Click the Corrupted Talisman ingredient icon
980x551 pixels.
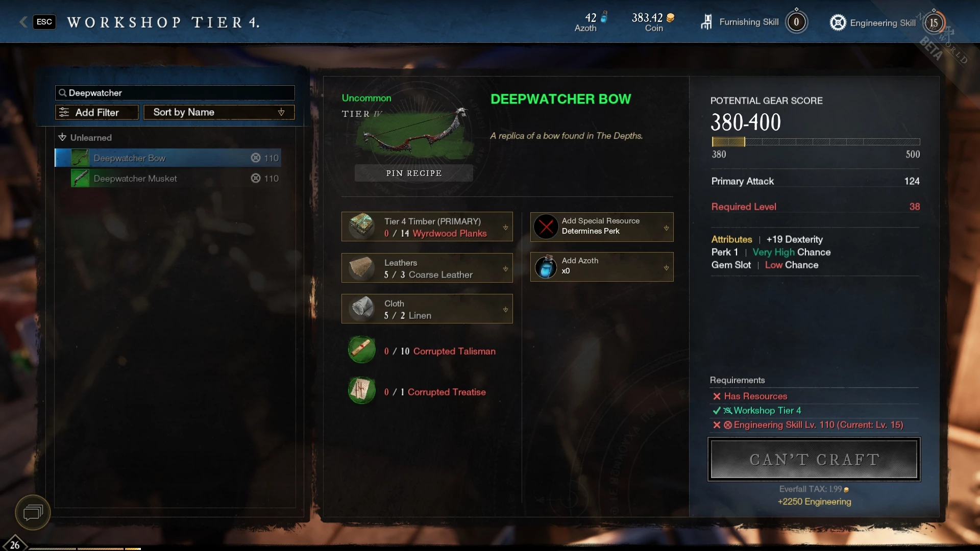[x=362, y=350]
